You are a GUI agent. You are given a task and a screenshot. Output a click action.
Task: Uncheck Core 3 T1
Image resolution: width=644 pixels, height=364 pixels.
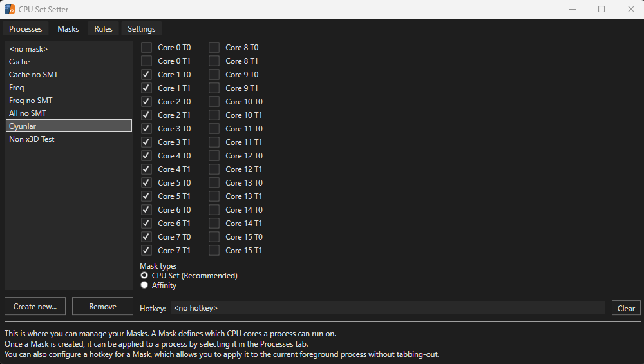click(x=146, y=142)
